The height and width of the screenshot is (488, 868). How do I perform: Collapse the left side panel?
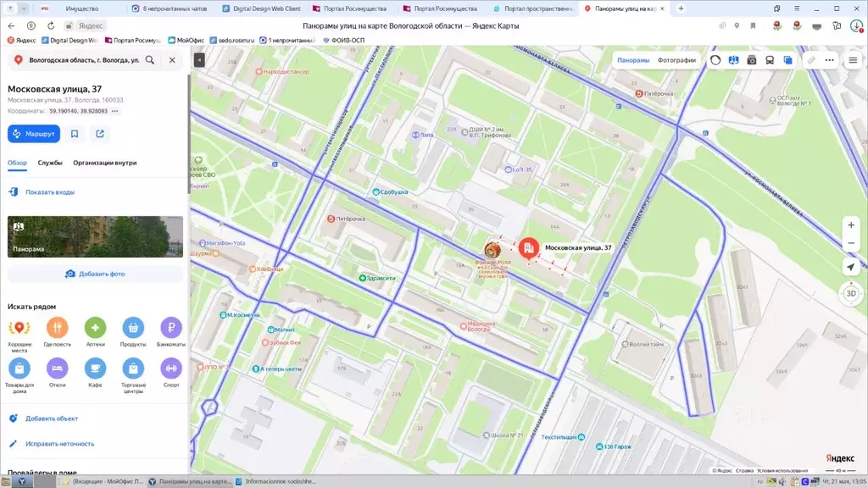click(x=199, y=60)
